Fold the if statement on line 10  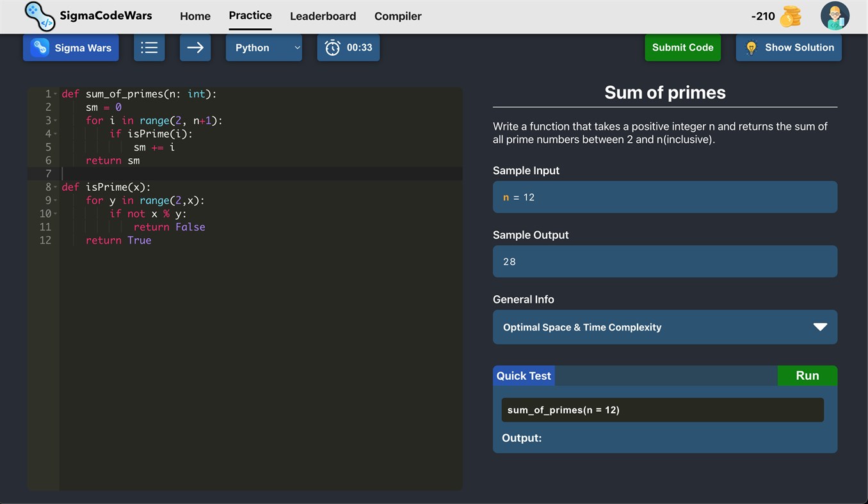(56, 213)
